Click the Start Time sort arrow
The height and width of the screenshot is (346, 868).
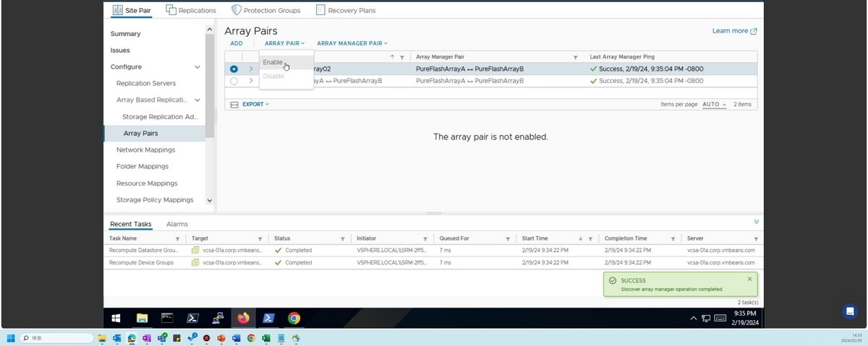[x=580, y=239]
